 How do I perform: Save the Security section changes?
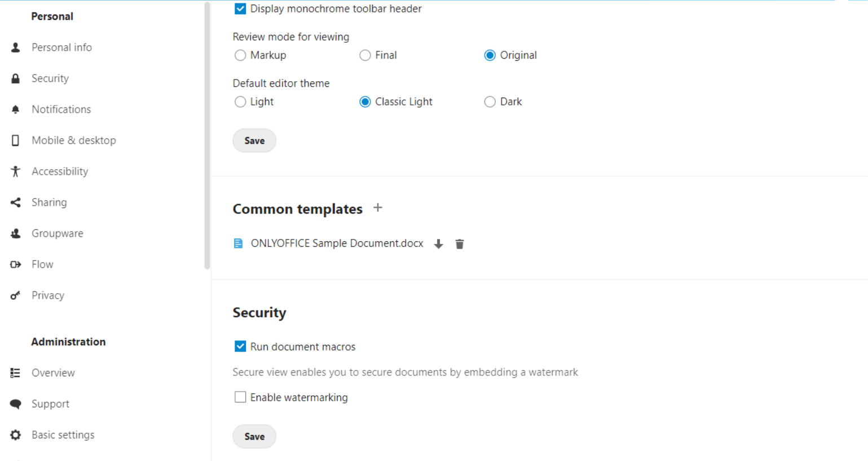pos(254,436)
